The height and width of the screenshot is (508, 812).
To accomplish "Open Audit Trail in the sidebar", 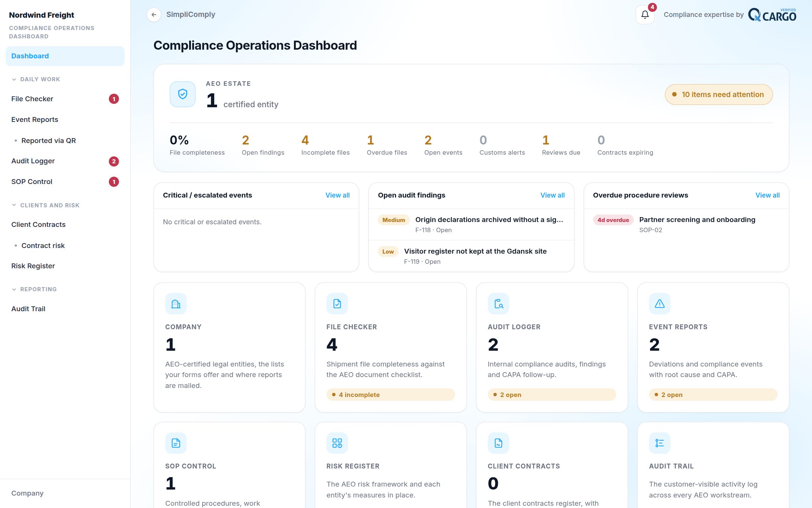I will pos(65,309).
